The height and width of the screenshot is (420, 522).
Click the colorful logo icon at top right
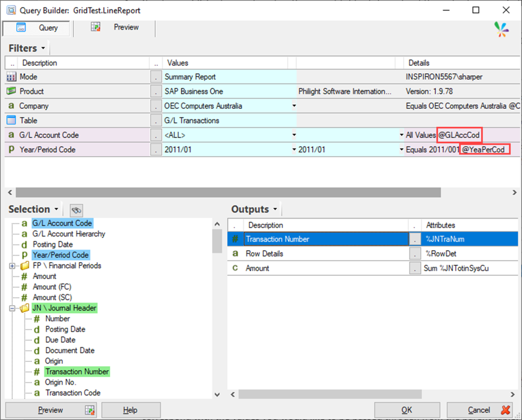point(501,30)
